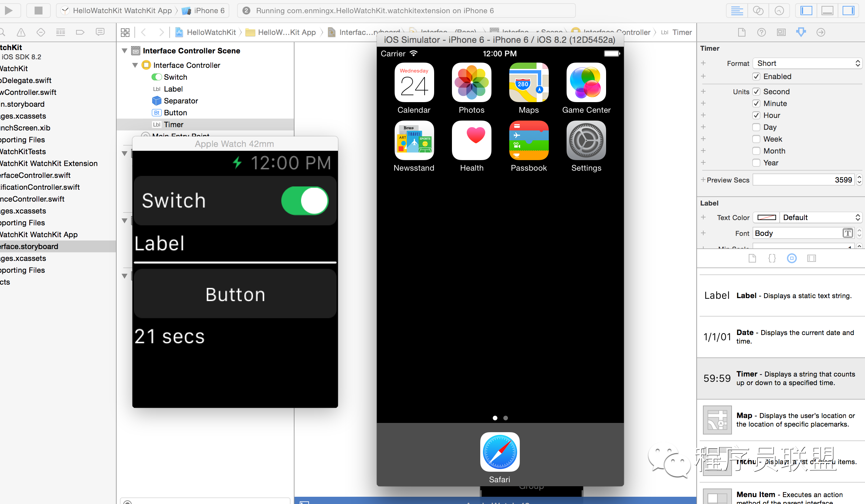Toggle the Utilities pane visibility
Image resolution: width=865 pixels, height=504 pixels.
(x=848, y=11)
